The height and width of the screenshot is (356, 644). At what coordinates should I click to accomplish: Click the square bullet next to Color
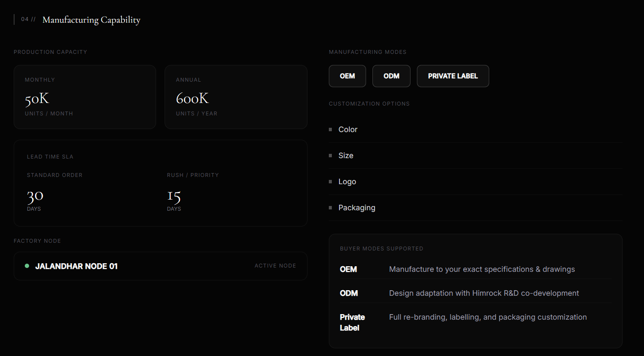point(330,129)
